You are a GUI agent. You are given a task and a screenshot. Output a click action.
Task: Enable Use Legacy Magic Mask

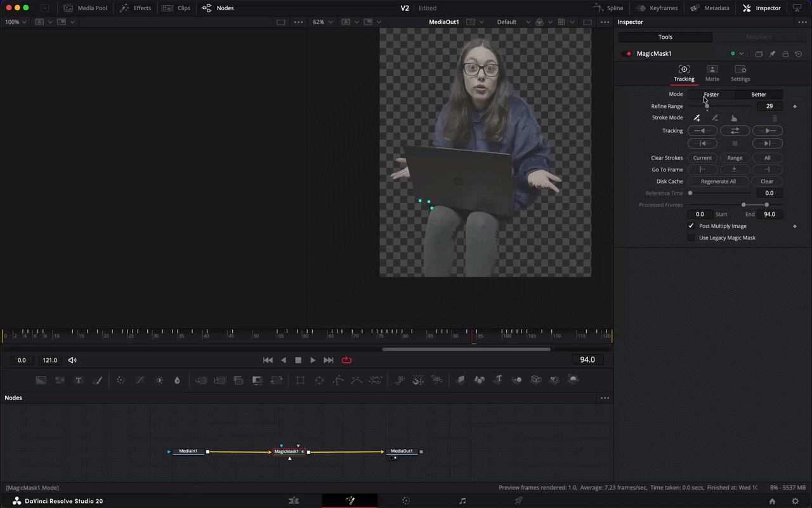[x=691, y=238]
